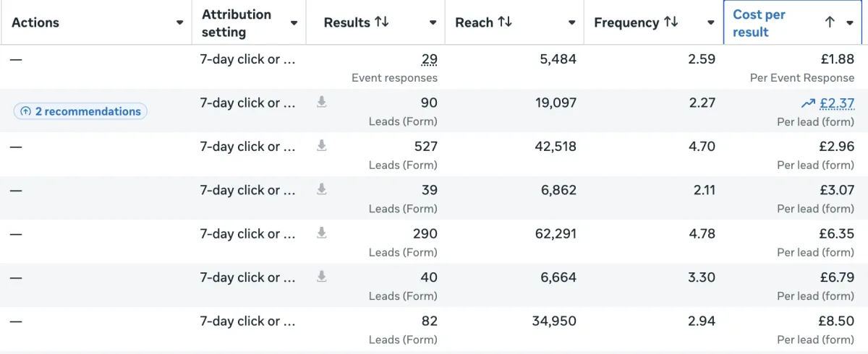Select the Cost per result column header
The width and height of the screenshot is (868, 354).
(x=759, y=23)
